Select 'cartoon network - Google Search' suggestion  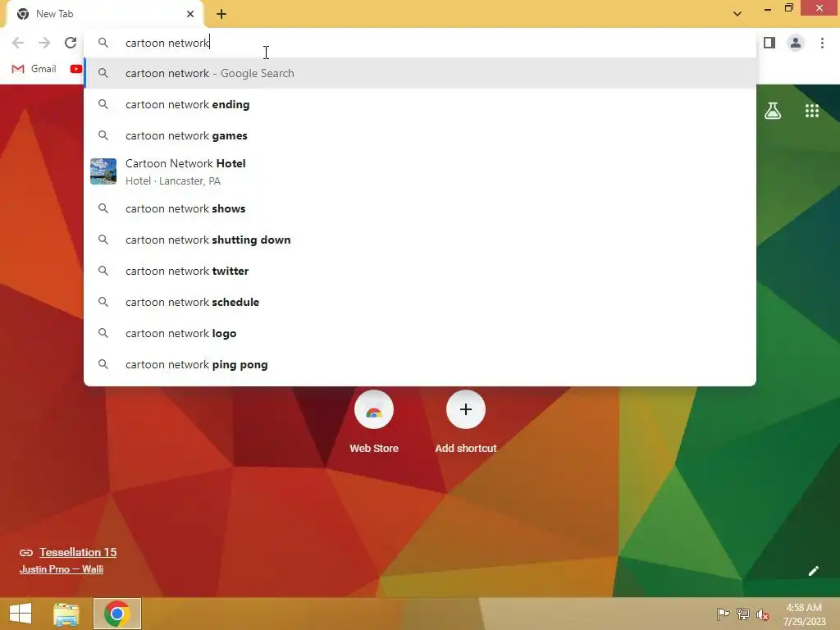pos(420,73)
